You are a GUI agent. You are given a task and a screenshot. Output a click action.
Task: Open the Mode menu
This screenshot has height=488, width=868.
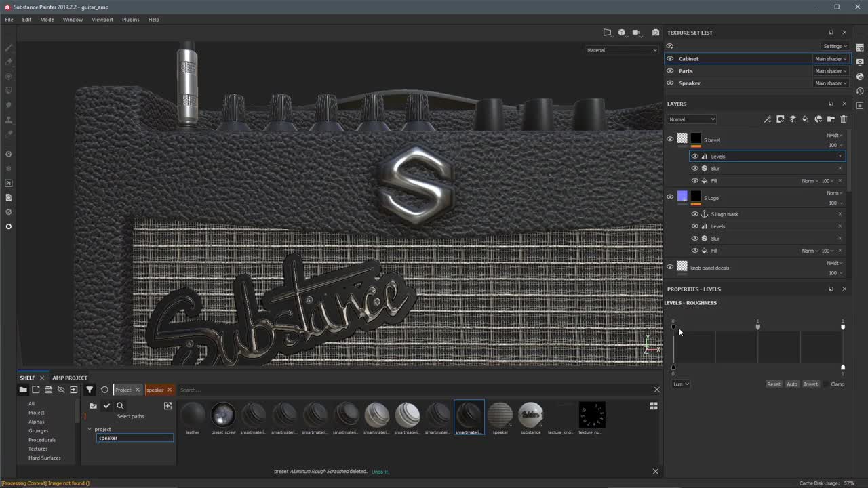click(x=47, y=20)
